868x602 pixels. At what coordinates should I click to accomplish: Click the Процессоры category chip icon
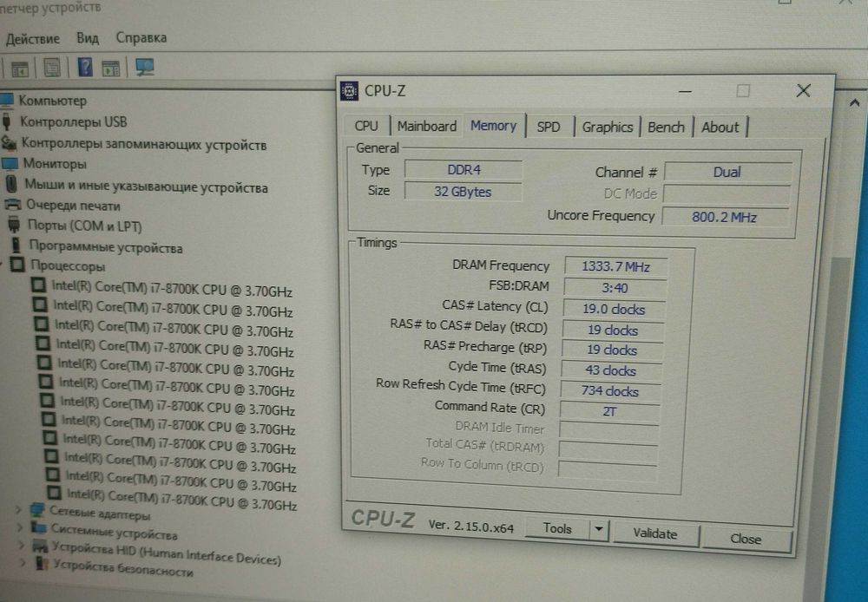pyautogui.click(x=17, y=265)
